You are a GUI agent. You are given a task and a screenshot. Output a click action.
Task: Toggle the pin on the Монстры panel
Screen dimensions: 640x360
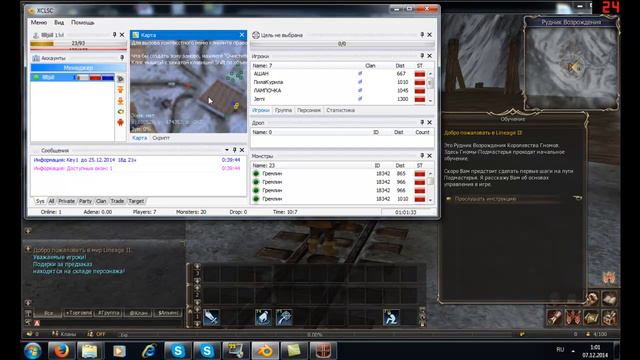click(x=422, y=156)
